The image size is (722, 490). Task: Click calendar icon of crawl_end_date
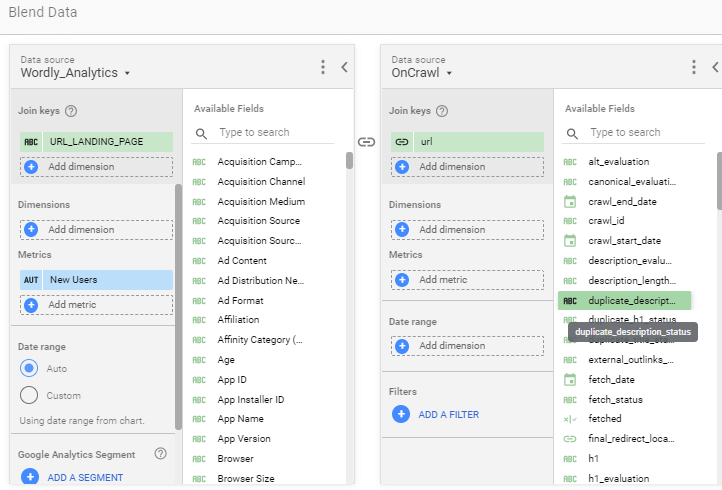[x=570, y=202]
